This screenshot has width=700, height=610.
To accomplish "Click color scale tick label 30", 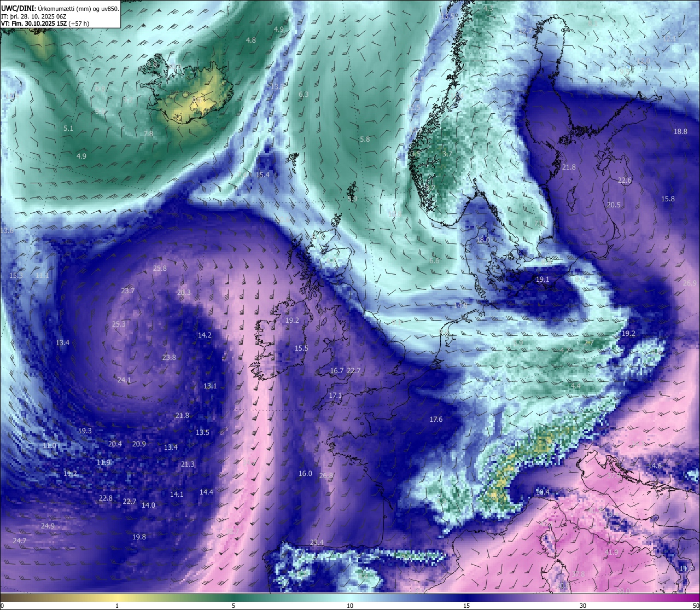I will click(583, 606).
